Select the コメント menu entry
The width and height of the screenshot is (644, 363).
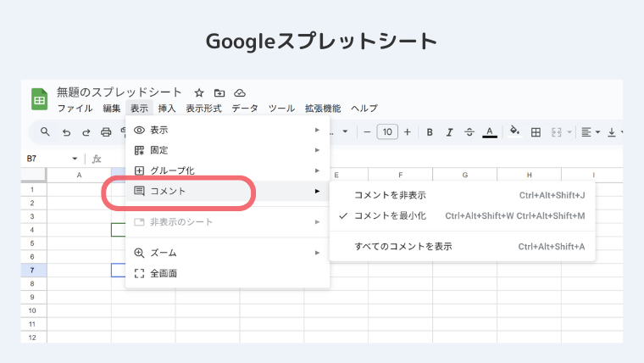(228, 191)
